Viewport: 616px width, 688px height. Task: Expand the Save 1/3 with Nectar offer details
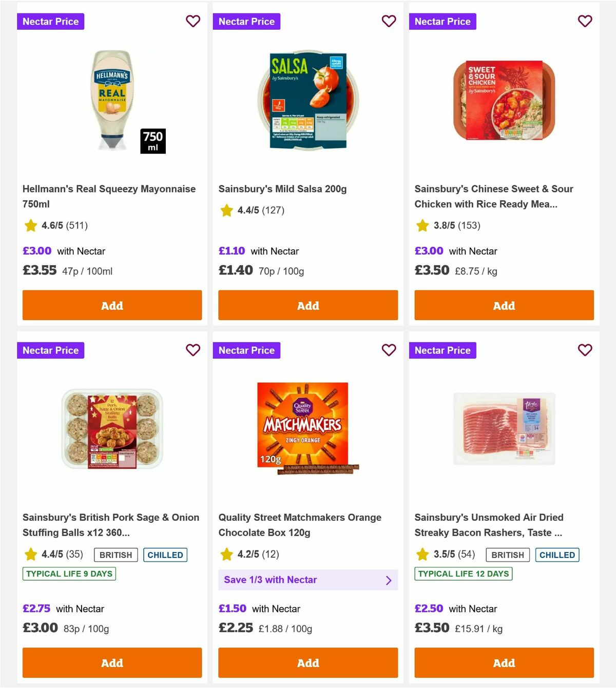pos(308,580)
